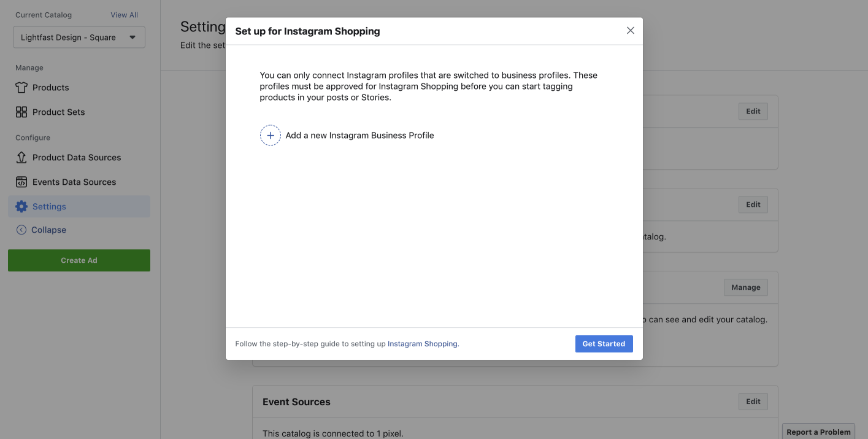Click the Events Data Sources code icon
Viewport: 868px width, 439px height.
click(21, 182)
